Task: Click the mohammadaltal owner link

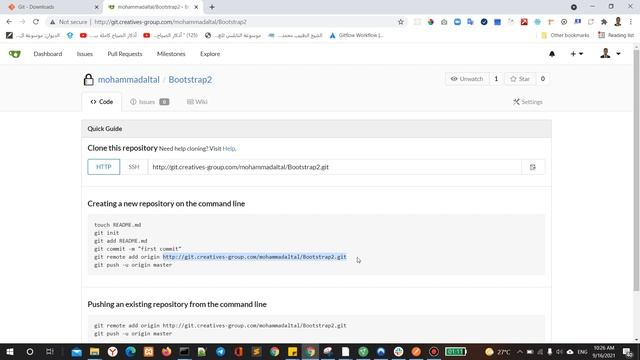Action: coord(129,80)
